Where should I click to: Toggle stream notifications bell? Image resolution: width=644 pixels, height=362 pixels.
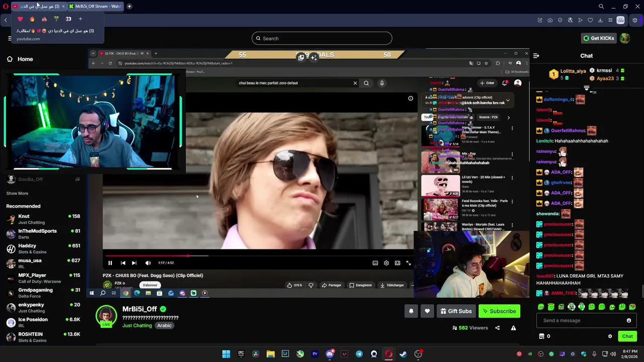(x=411, y=311)
